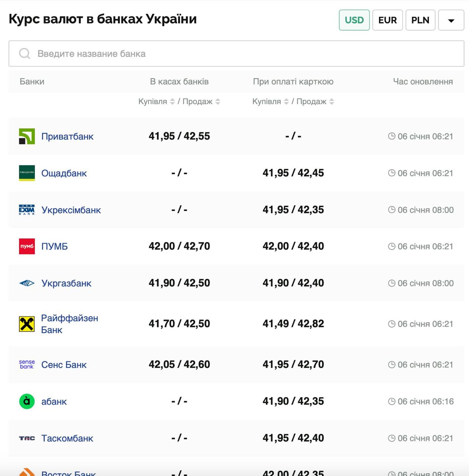
Task: Click the Райффайзен Банк logo icon
Action: [27, 324]
